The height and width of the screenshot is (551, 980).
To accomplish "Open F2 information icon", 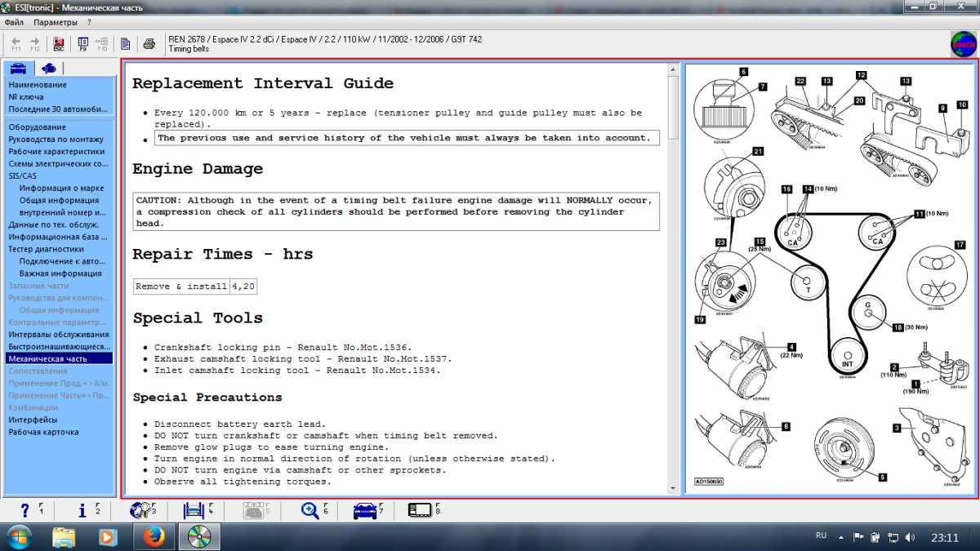I will pyautogui.click(x=82, y=511).
